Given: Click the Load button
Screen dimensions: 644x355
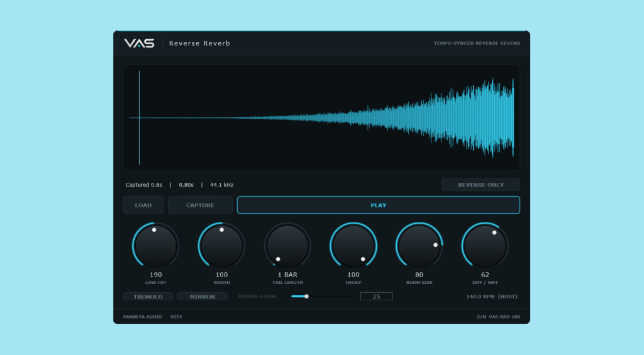Looking at the screenshot, I should (x=143, y=205).
